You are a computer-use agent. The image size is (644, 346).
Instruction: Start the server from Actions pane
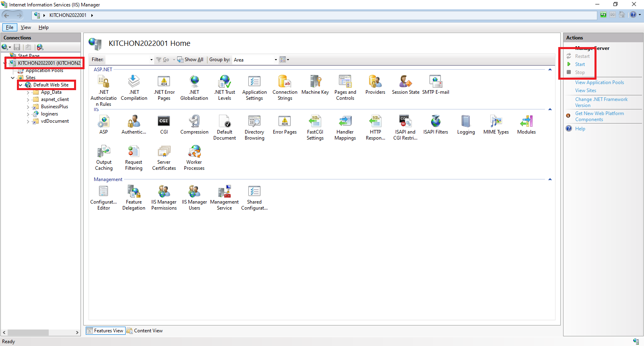pos(580,64)
